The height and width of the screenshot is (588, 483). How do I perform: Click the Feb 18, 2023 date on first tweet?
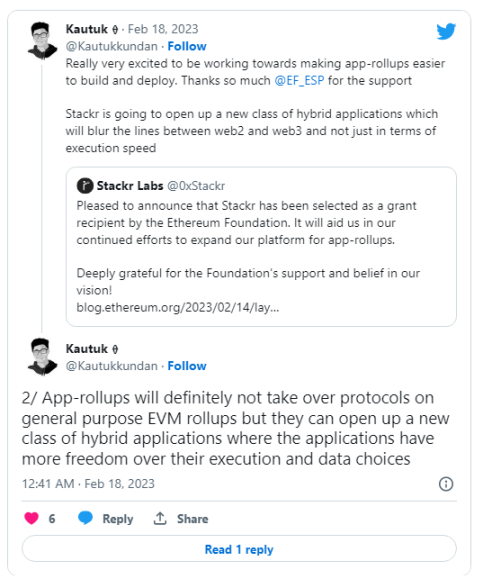pos(163,29)
